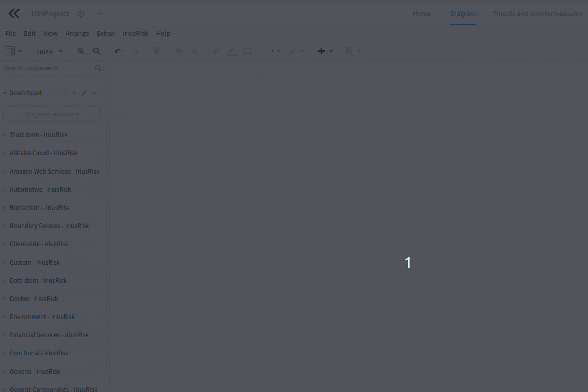Click the search magnifier in components box

(x=98, y=68)
